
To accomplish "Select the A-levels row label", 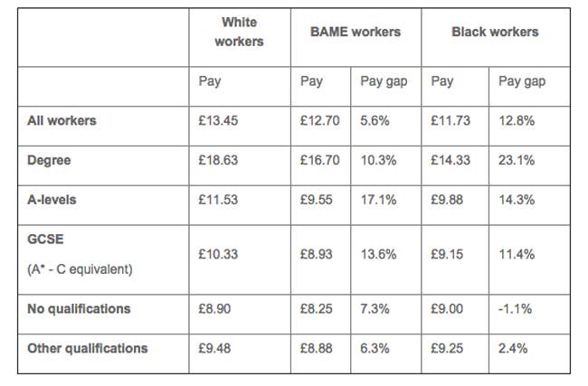I will [x=52, y=200].
